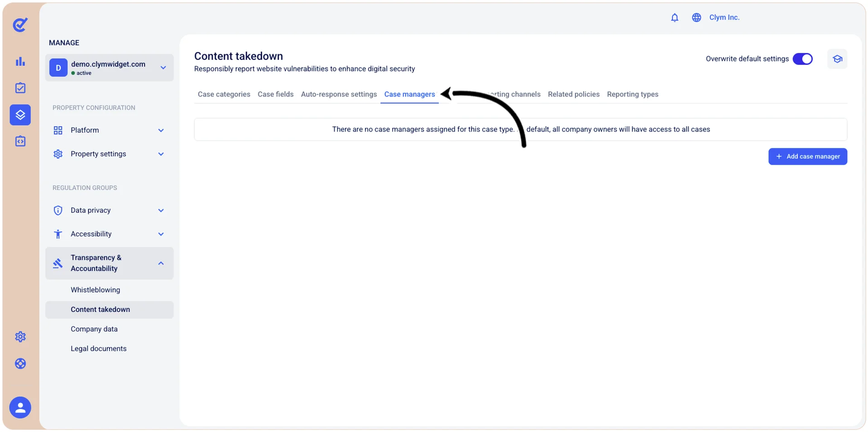The height and width of the screenshot is (432, 868).
Task: Click the globe language icon
Action: point(696,18)
